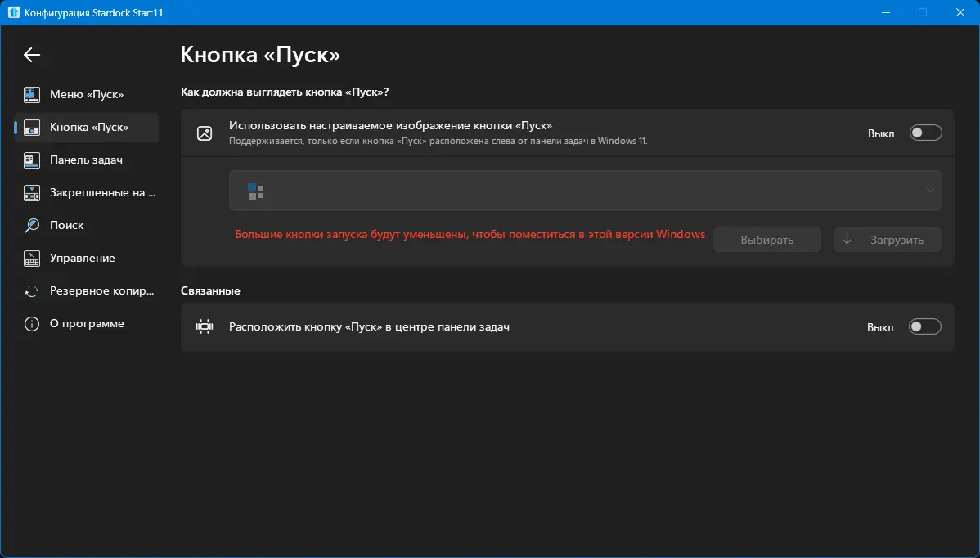This screenshot has height=558, width=980.
Task: Click the picture icon beside custom image option
Action: [x=205, y=133]
